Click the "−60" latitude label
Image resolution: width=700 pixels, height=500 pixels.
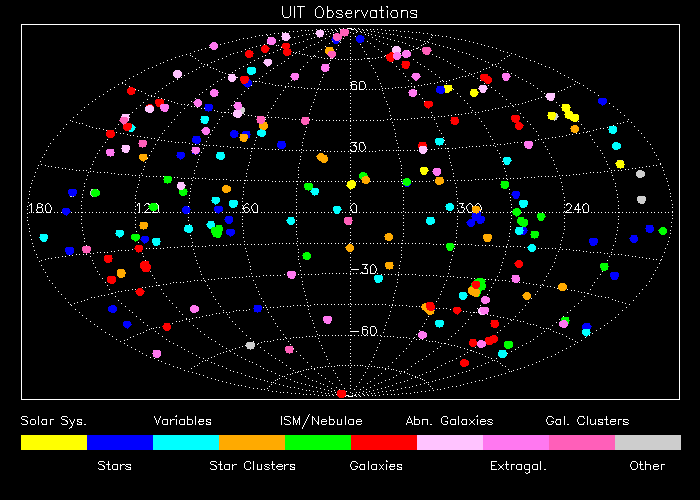(364, 331)
